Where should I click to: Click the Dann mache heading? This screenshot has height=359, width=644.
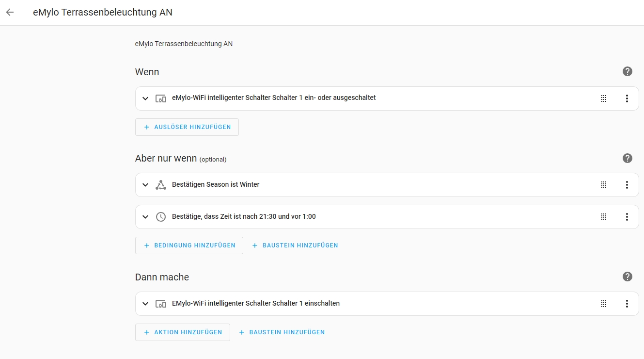[x=162, y=277]
